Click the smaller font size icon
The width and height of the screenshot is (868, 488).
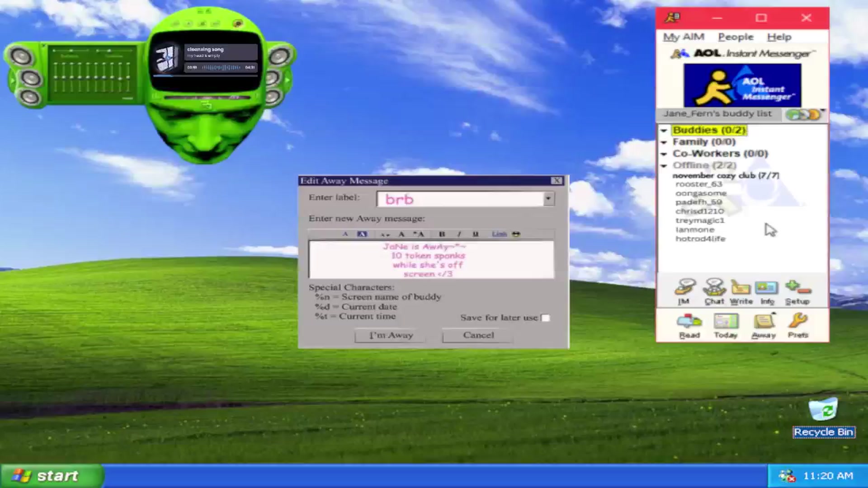pyautogui.click(x=385, y=234)
